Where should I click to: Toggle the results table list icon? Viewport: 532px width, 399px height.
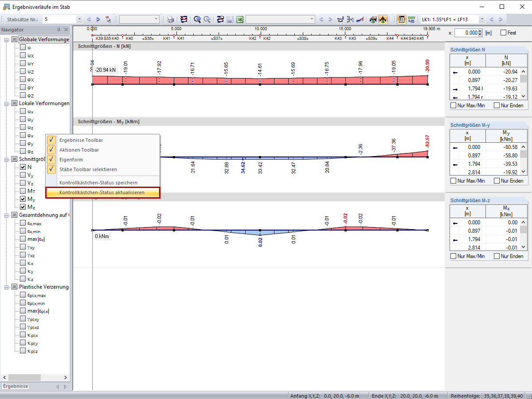pyautogui.click(x=402, y=20)
